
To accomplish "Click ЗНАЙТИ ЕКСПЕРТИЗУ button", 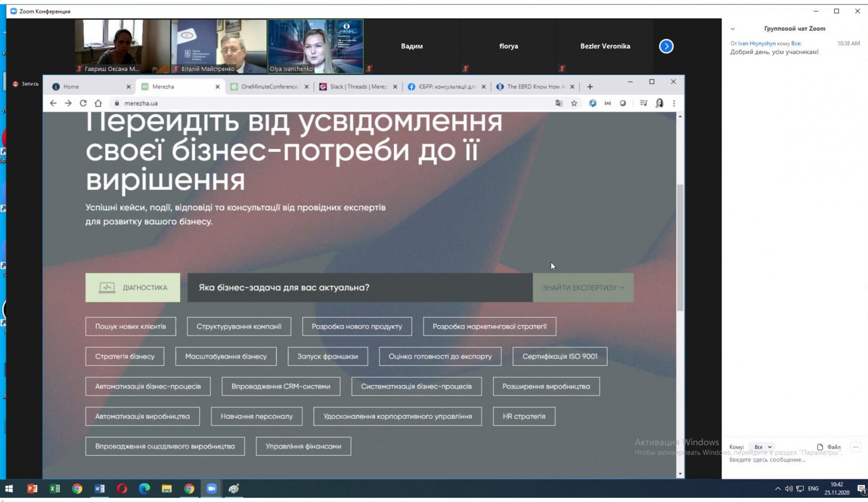I will point(583,288).
